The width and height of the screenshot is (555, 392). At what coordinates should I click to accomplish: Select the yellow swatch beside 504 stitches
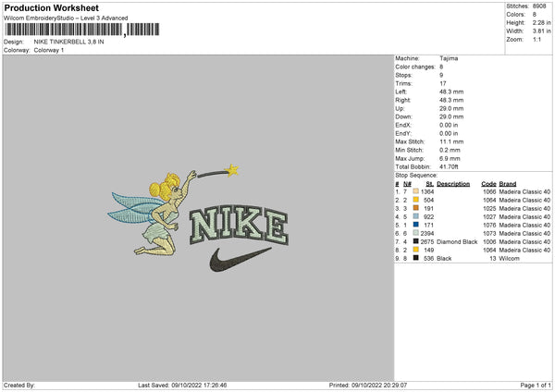click(x=415, y=200)
